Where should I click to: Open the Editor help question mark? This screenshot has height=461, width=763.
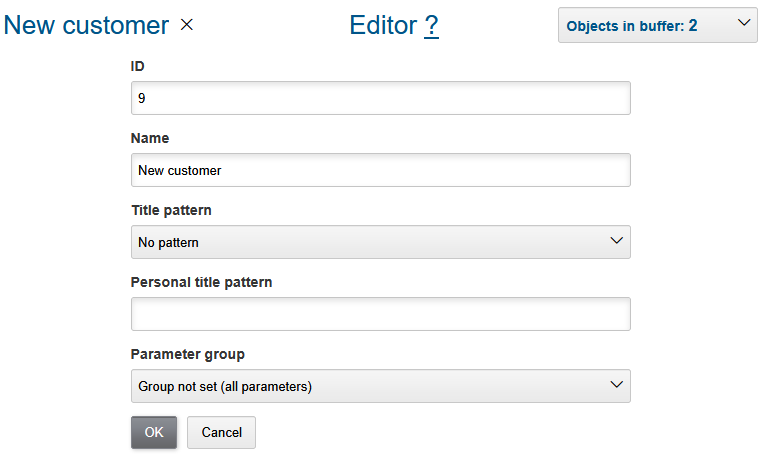431,26
